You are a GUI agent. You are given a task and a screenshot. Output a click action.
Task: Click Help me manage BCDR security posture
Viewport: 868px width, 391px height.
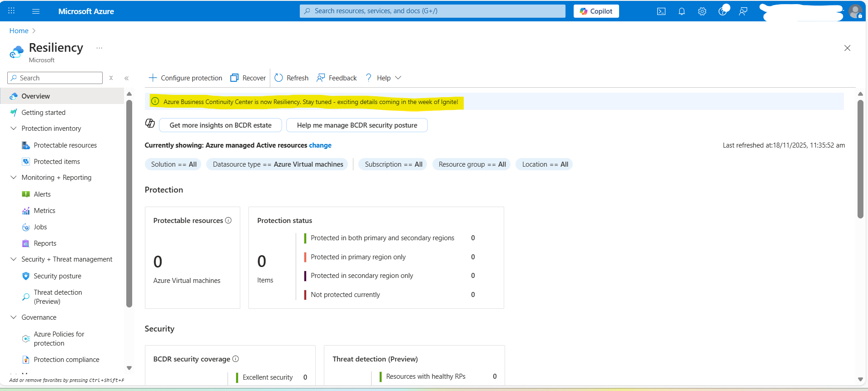pos(357,125)
